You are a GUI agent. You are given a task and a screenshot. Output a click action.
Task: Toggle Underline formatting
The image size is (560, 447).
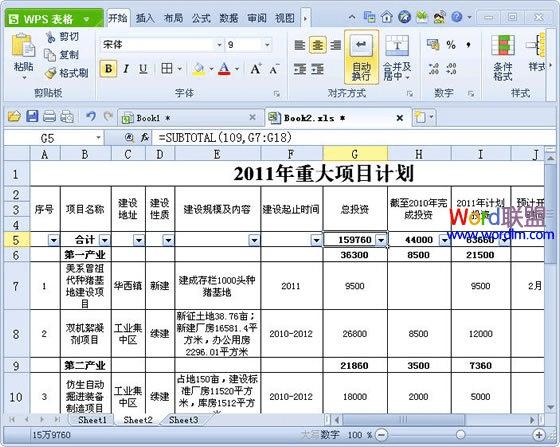(x=143, y=69)
